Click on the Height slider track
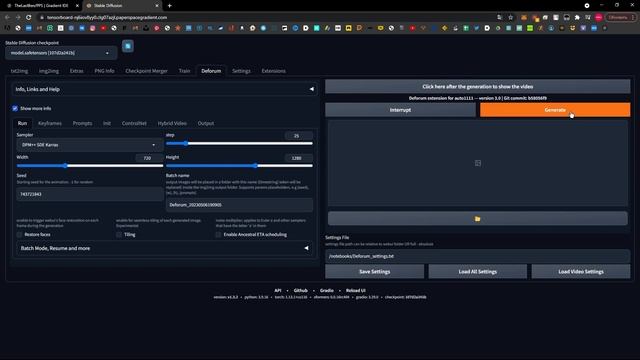 tap(239, 166)
